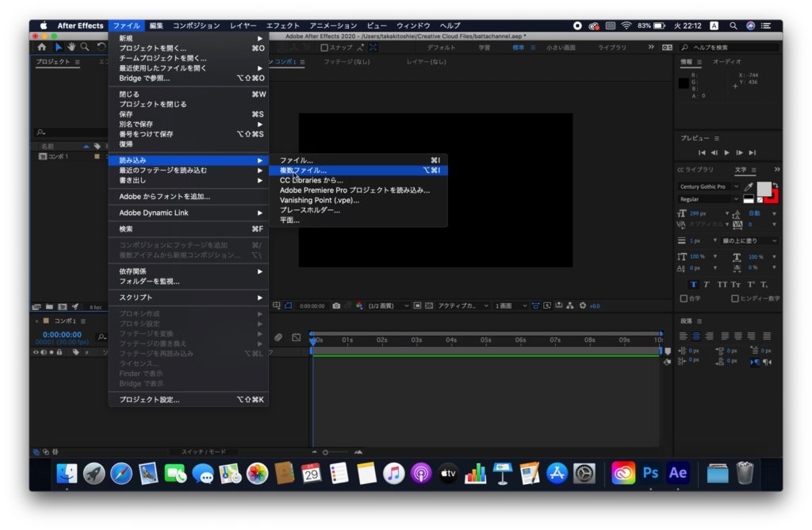Jump to the first frame in Preview
The image size is (812, 530).
(702, 152)
